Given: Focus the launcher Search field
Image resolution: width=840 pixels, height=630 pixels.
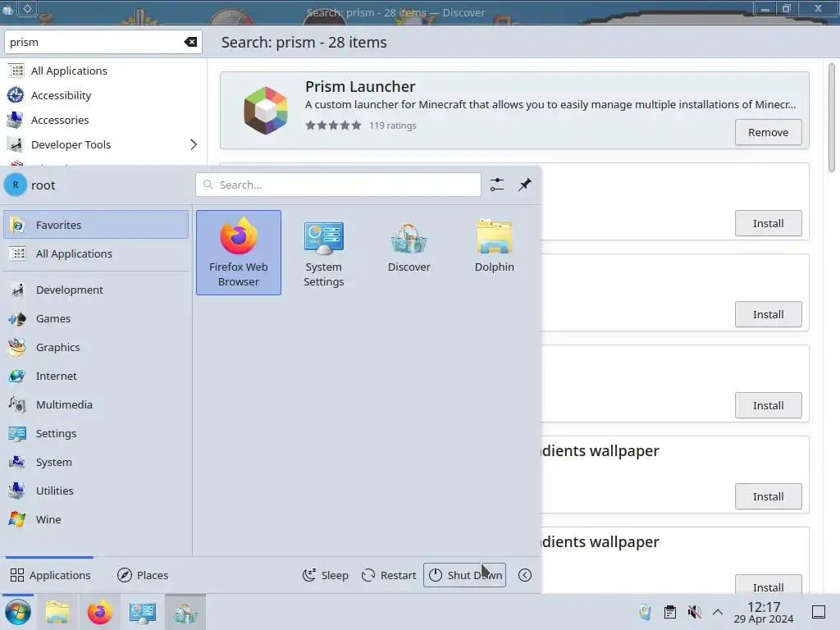Looking at the screenshot, I should pos(338,185).
